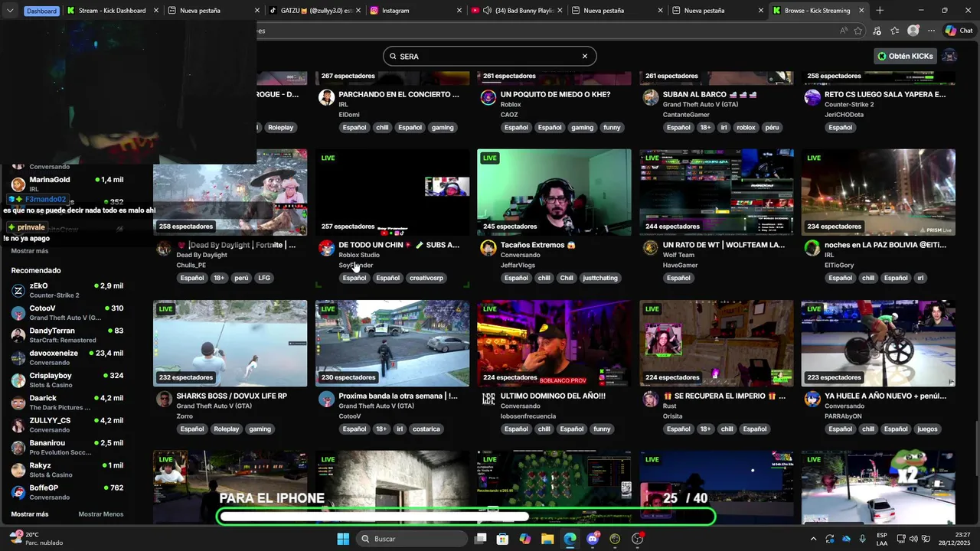
Task: Click taskbar Buscar search box
Action: [412, 539]
